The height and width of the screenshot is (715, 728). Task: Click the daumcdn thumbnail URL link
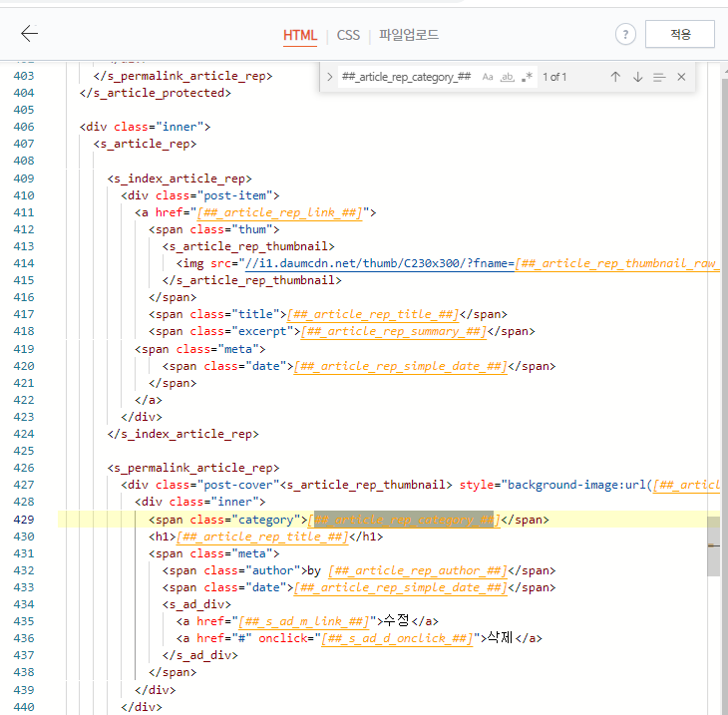tap(380, 263)
